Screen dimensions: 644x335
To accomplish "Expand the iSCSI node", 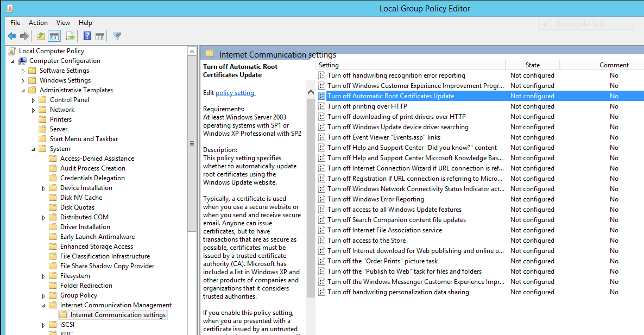I will coord(43,325).
